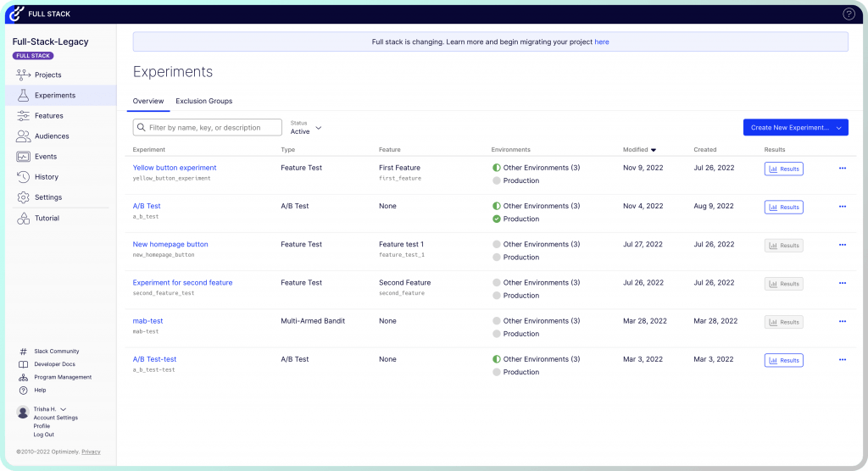Open more options for Yellow button experiment
Viewport: 868px width, 471px height.
(842, 169)
